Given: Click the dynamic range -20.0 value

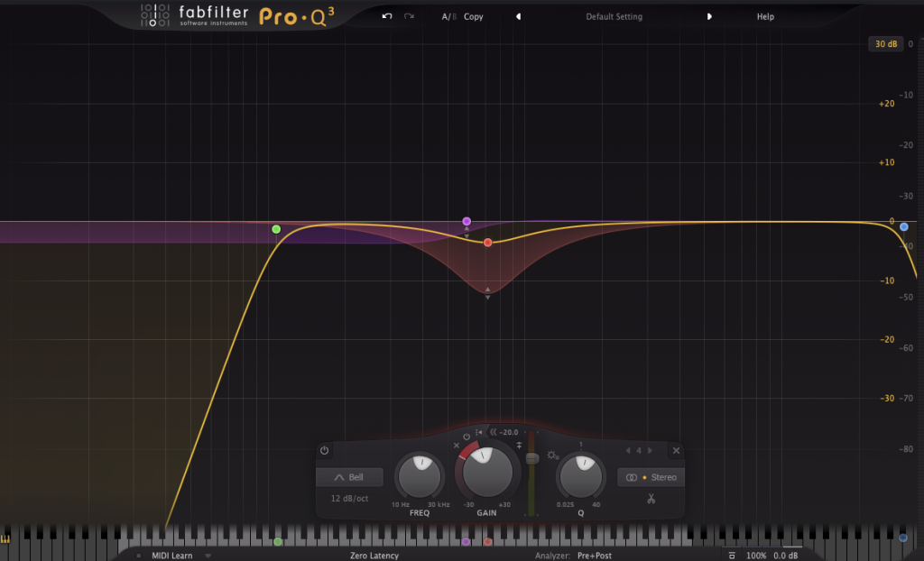Looking at the screenshot, I should [x=509, y=432].
